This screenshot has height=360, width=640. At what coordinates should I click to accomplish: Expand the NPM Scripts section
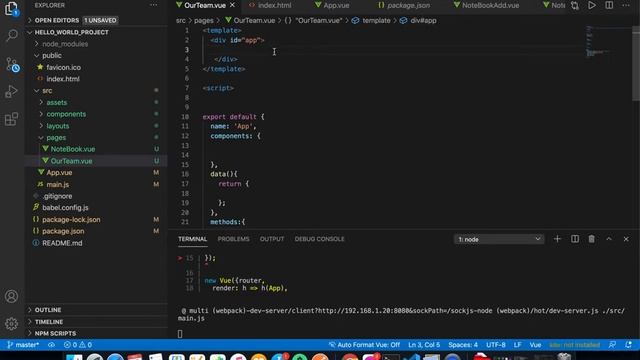pyautogui.click(x=96, y=333)
